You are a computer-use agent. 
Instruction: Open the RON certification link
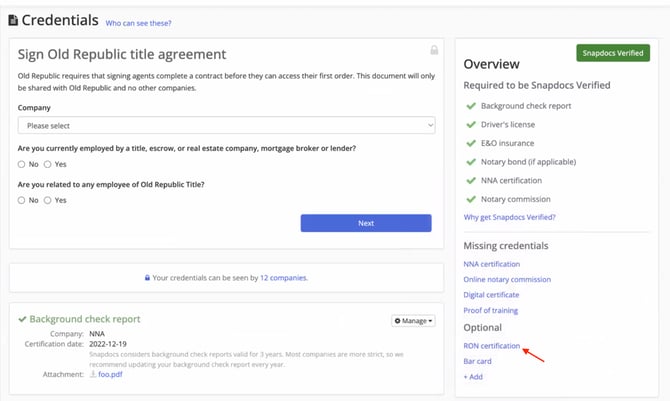click(x=491, y=346)
